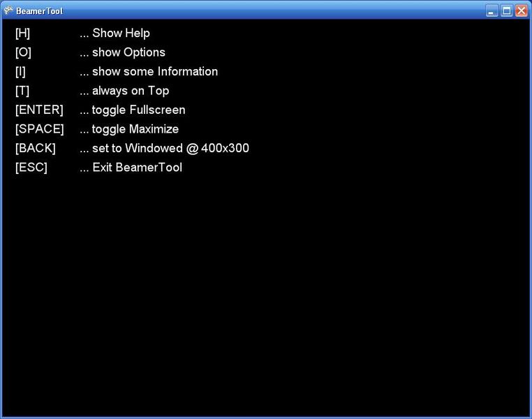Click the [O] key label
Screen dimensions: 532x419
(23, 52)
